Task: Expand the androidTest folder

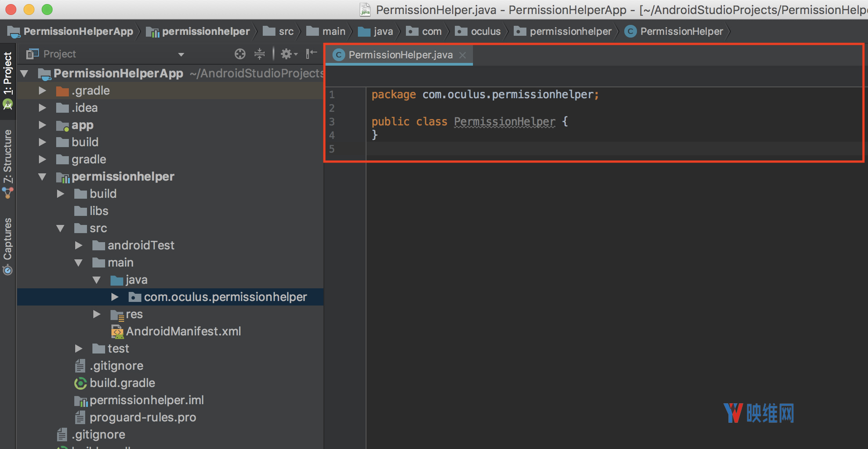Action: [x=78, y=245]
